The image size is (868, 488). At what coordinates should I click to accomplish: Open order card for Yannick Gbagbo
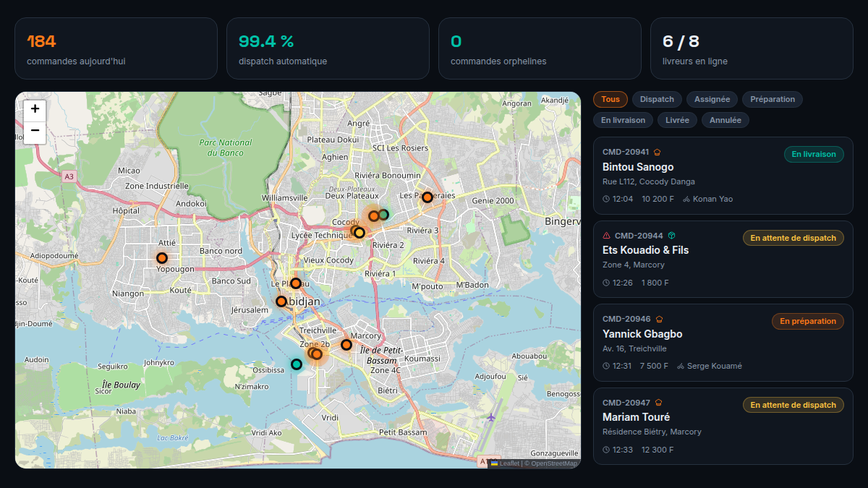coord(723,343)
